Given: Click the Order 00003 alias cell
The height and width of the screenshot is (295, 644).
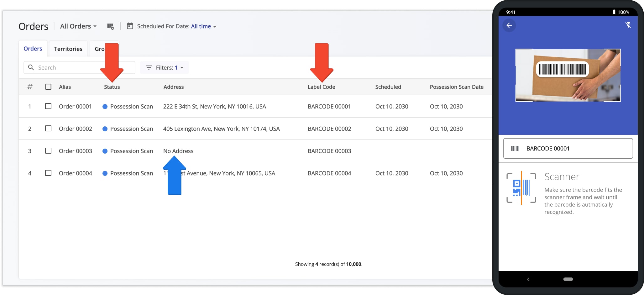Looking at the screenshot, I should 75,151.
